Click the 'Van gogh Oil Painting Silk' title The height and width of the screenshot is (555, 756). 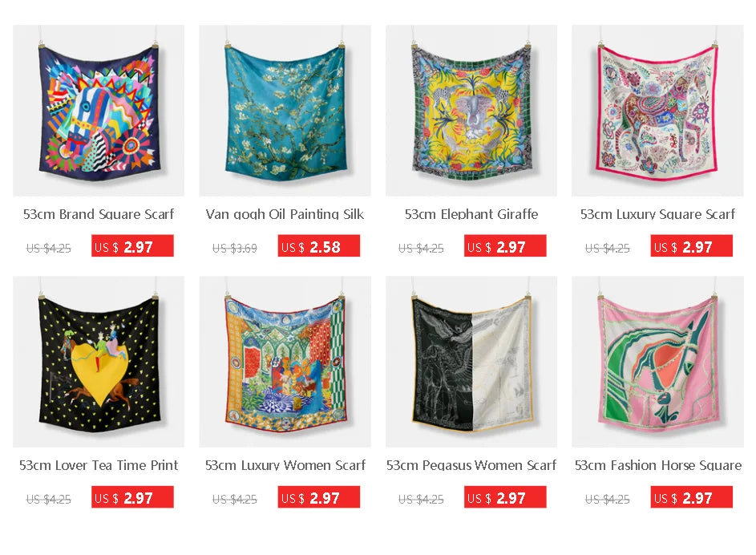pyautogui.click(x=285, y=214)
